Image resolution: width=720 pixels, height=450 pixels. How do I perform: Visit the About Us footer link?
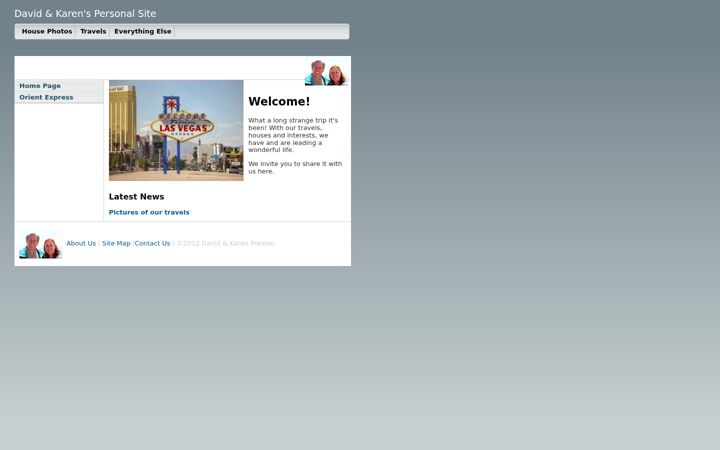[81, 243]
